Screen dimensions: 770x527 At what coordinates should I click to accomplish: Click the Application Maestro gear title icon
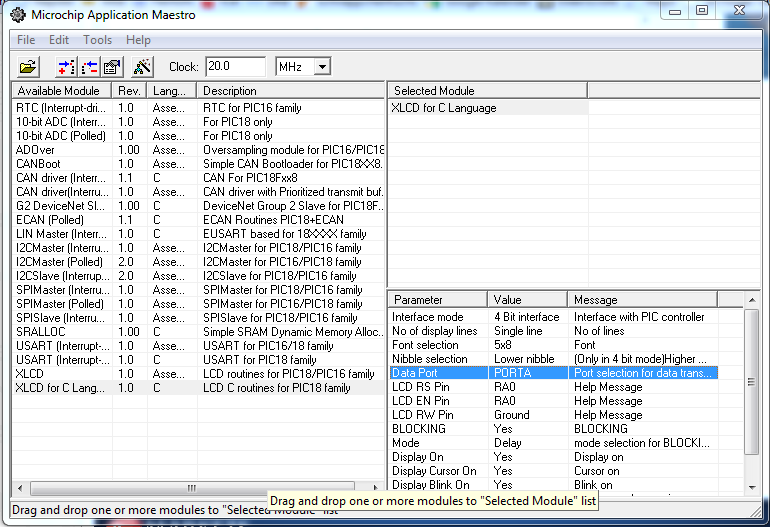click(x=18, y=15)
